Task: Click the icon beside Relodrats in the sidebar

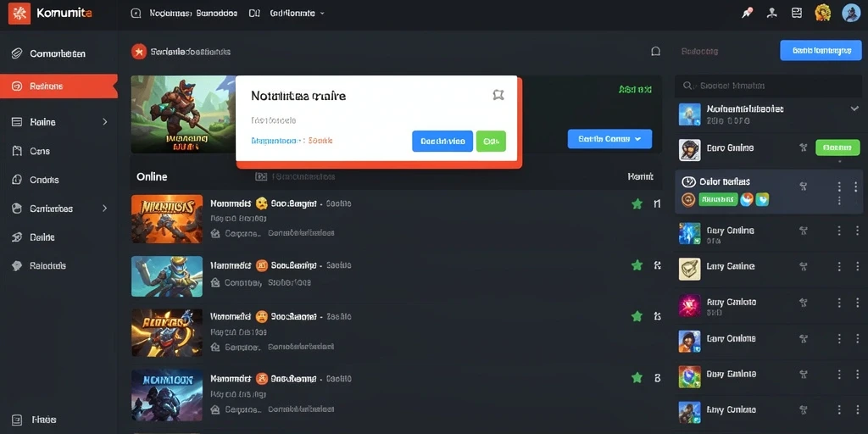Action: (17, 265)
